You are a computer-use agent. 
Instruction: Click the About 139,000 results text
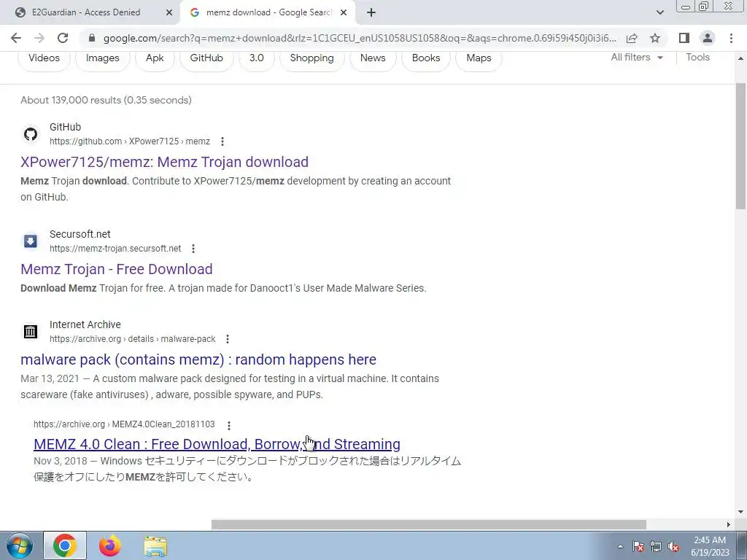(x=106, y=100)
